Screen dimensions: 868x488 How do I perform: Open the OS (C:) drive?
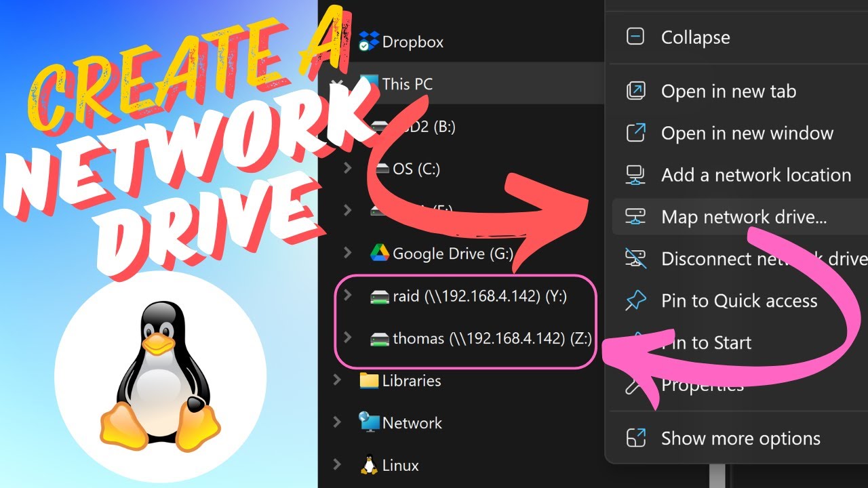pos(416,169)
